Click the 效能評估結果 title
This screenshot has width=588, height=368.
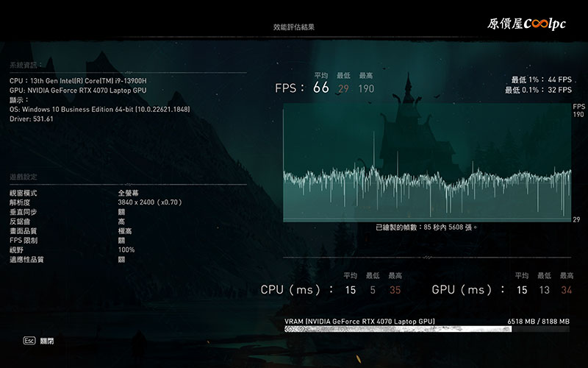(293, 27)
